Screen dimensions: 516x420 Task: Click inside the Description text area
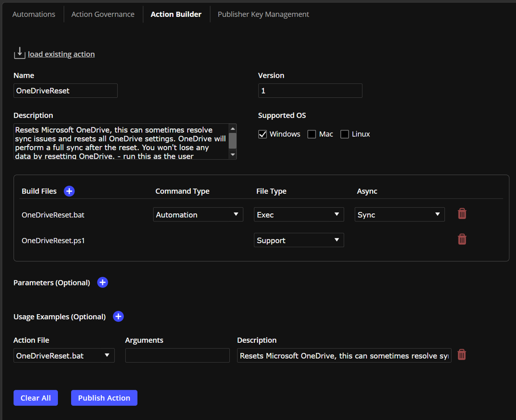point(121,142)
